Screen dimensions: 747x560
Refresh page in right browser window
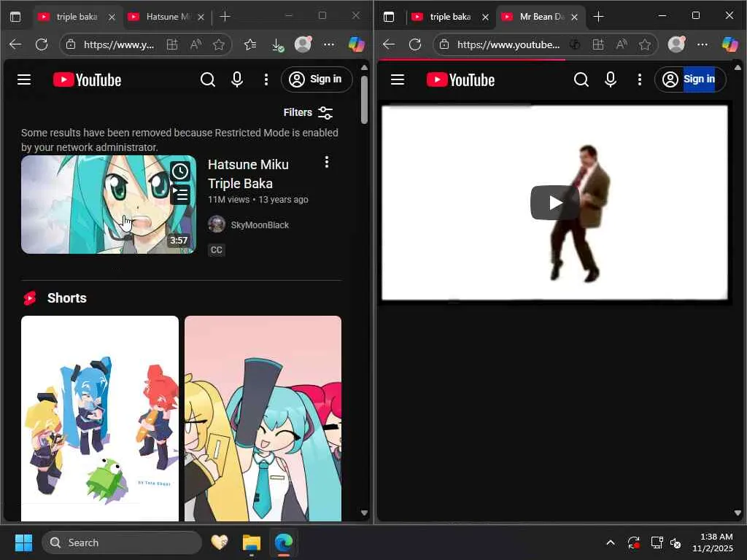415,44
